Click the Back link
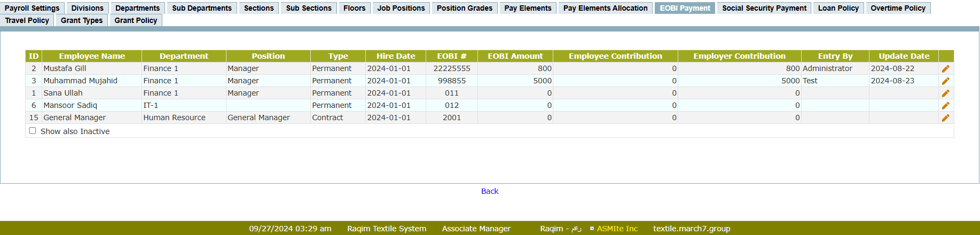 [490, 191]
